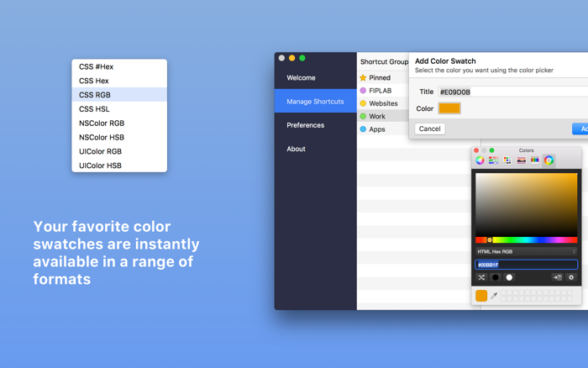Choose UIColor HSB format option

tap(119, 166)
